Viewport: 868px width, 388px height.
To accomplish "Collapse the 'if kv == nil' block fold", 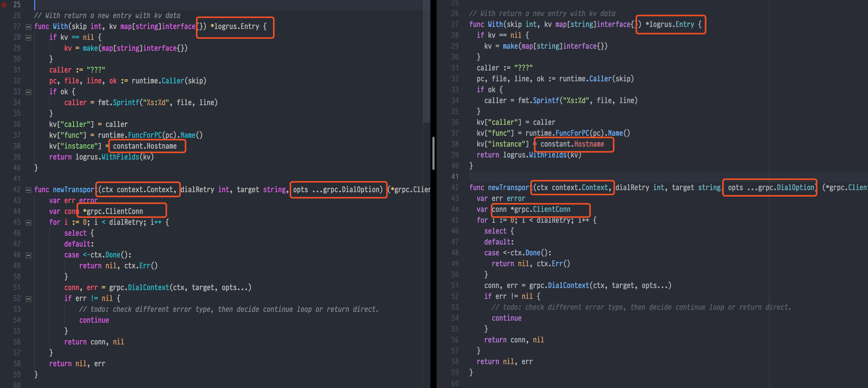I will [x=29, y=37].
